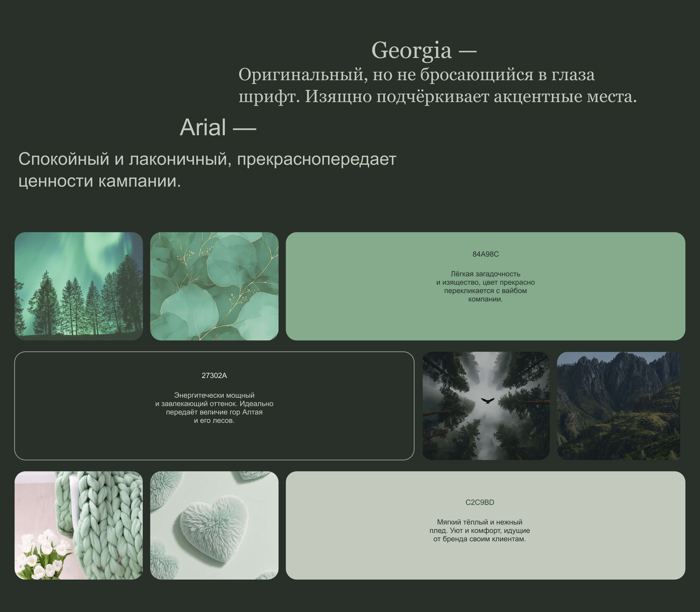Image resolution: width=700 pixels, height=612 pixels.
Task: Select the "Мягкий тёплый и нежный плед" description
Action: [480, 530]
